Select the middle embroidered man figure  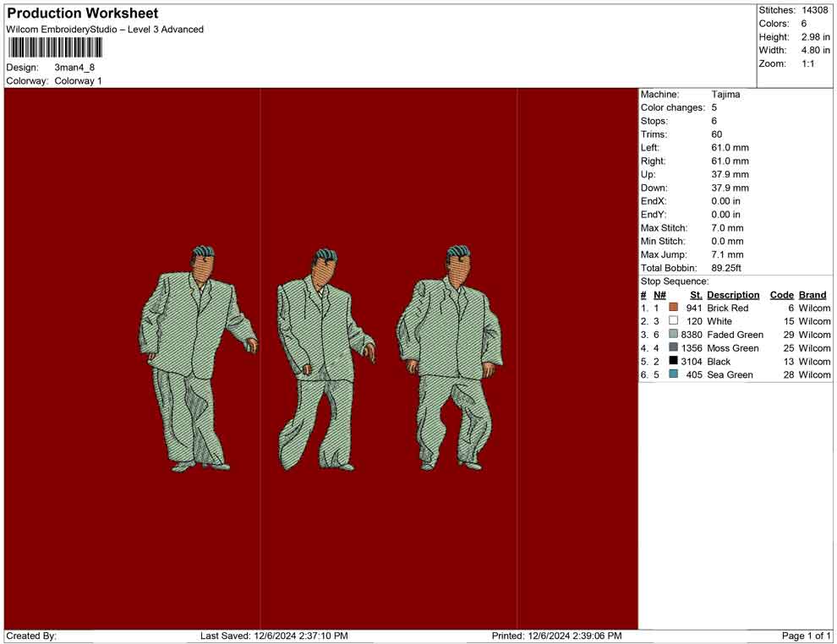tap(323, 359)
